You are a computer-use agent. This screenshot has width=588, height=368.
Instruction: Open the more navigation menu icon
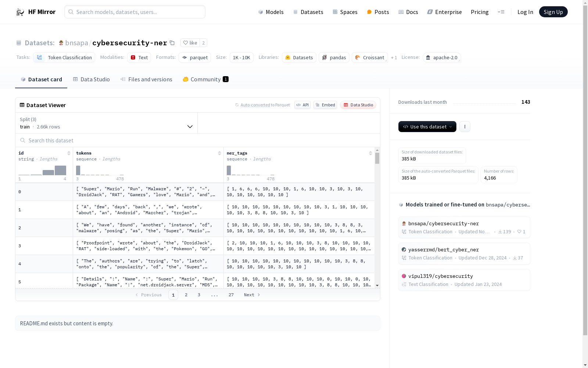(x=501, y=12)
